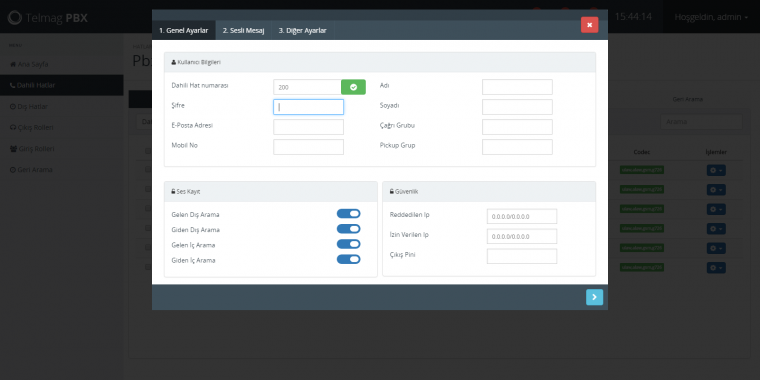Image resolution: width=760 pixels, height=380 pixels.
Task: Open the 3. Diğer Ayarlar tab
Action: pyautogui.click(x=302, y=31)
